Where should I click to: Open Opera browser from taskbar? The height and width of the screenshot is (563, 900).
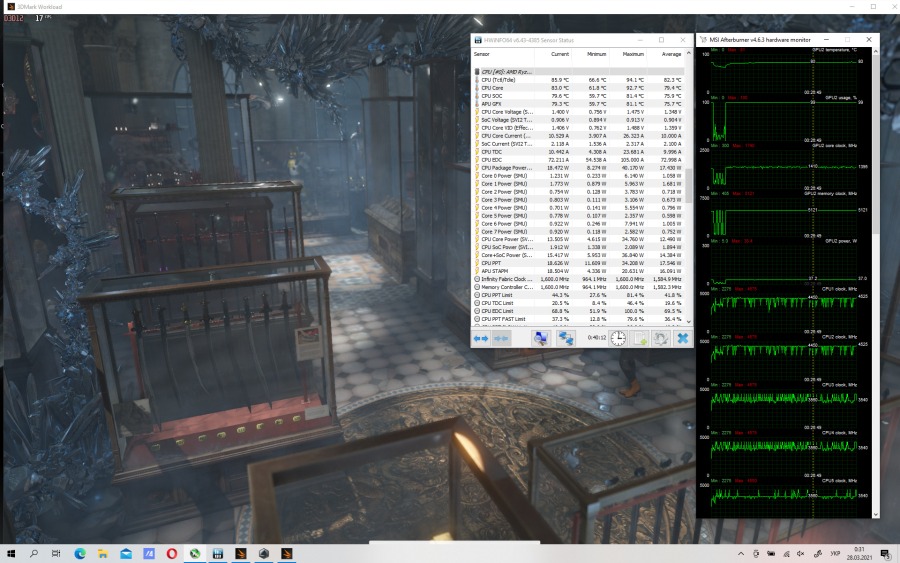pyautogui.click(x=172, y=554)
